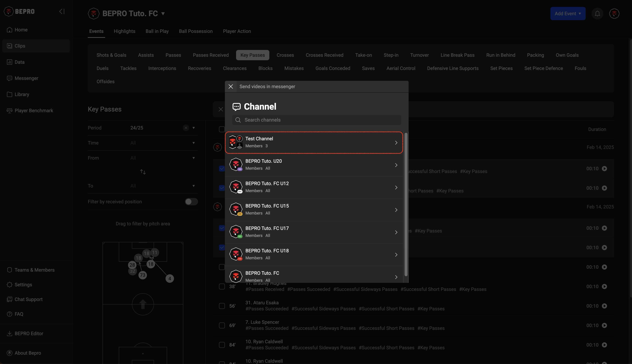Image resolution: width=632 pixels, height=364 pixels.
Task: Click the notification bell icon
Action: coord(597,14)
